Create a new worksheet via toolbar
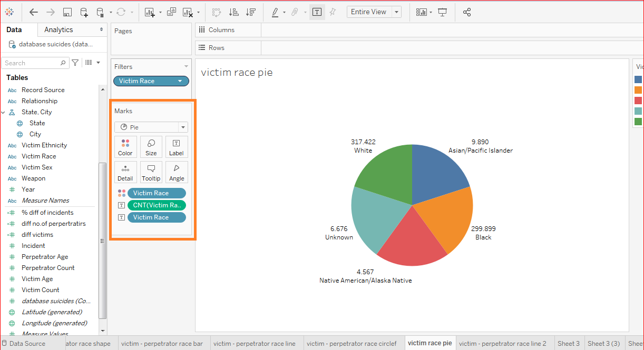The height and width of the screenshot is (350, 644). [150, 12]
